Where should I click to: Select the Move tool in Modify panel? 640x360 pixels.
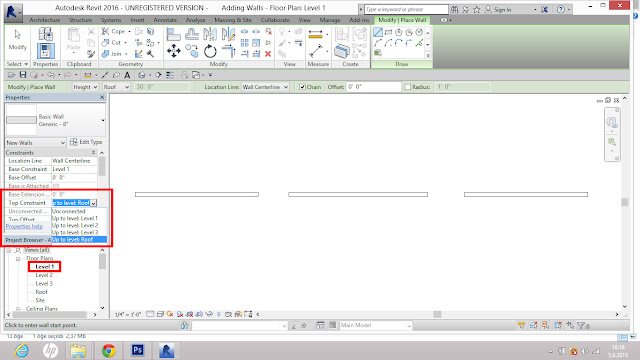174,51
